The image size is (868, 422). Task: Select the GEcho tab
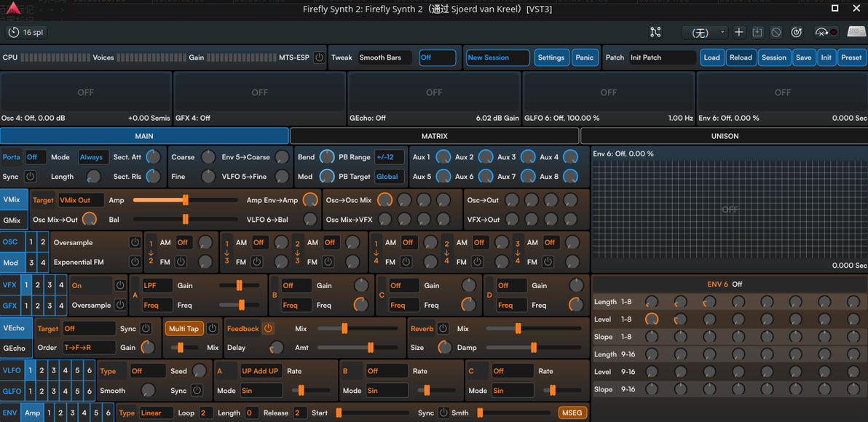click(15, 349)
